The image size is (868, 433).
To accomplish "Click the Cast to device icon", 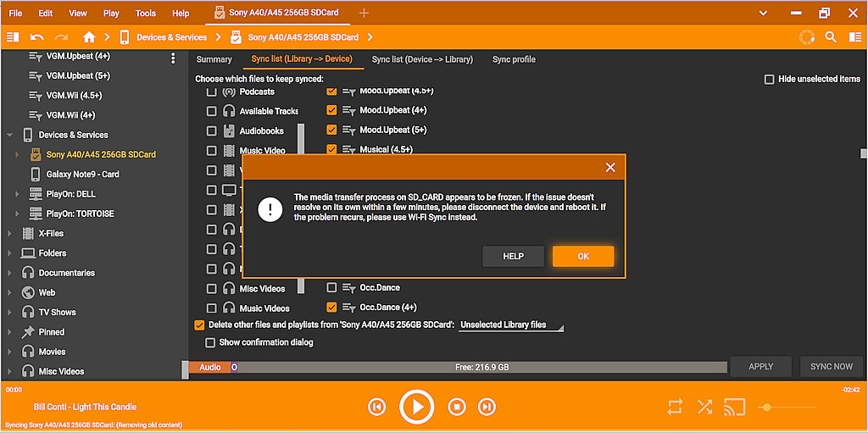I will [735, 408].
